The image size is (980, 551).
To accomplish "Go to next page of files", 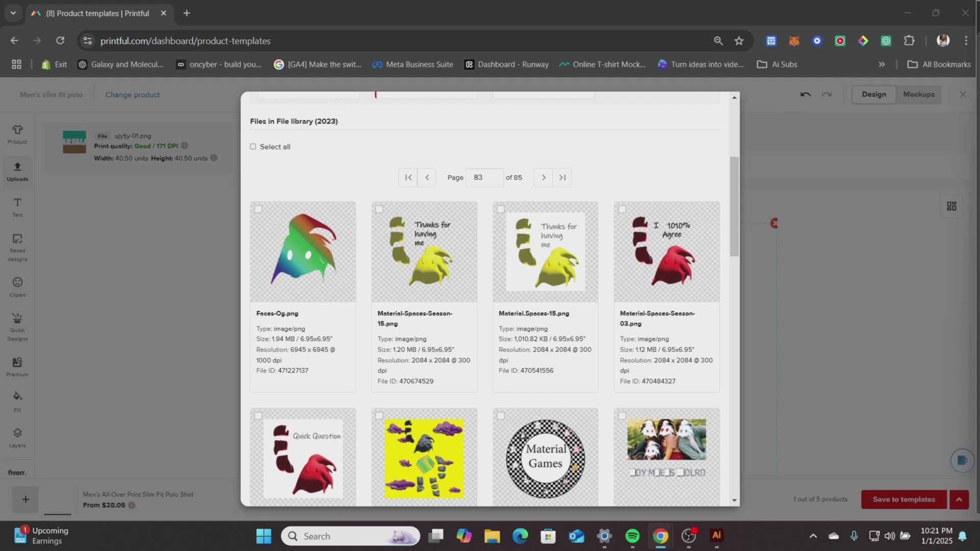I will (x=543, y=178).
